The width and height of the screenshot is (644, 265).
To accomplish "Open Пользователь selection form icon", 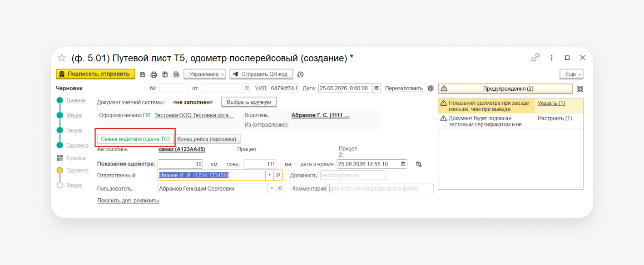I will pyautogui.click(x=280, y=188).
